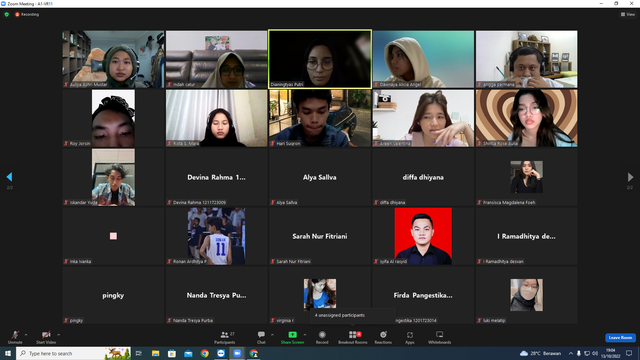The width and height of the screenshot is (640, 360).
Task: Expand Share Screen options arrow
Action: click(305, 335)
